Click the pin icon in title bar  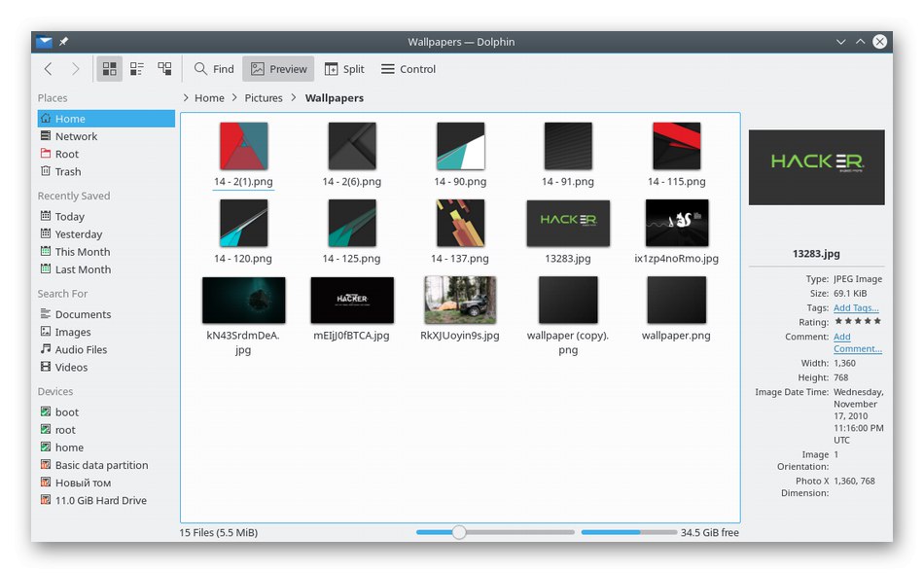pos(63,41)
